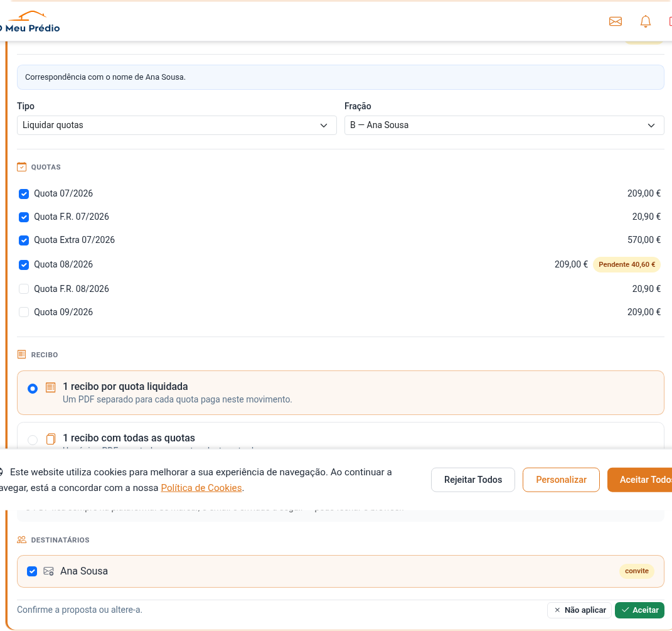Click the green Aceitar button
Image resolution: width=672 pixels, height=631 pixels.
tap(639, 610)
